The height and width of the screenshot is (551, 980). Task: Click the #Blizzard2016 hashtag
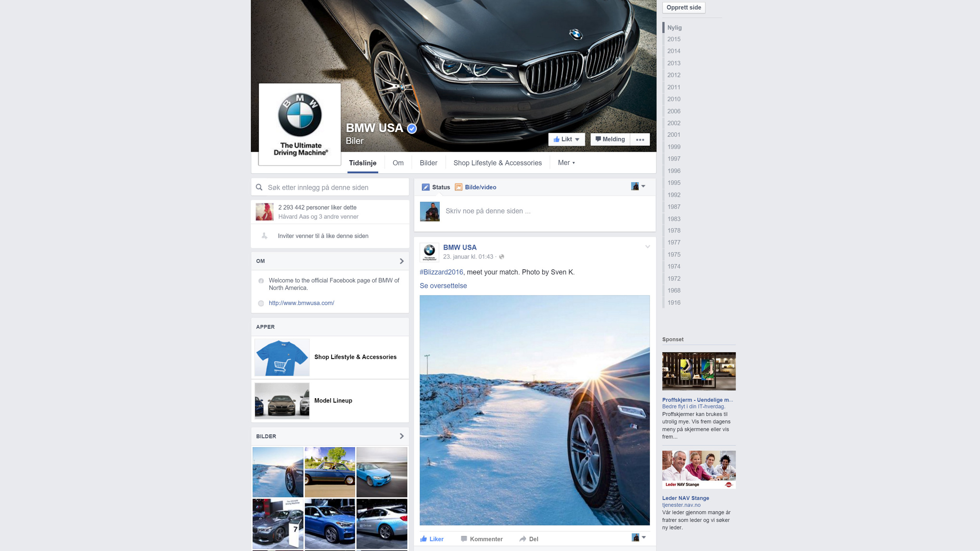tap(441, 272)
